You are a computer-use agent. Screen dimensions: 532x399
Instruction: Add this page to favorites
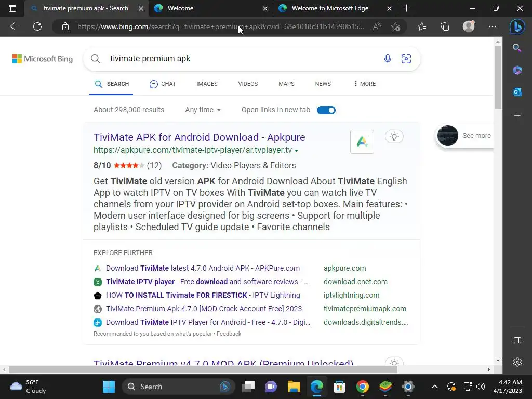tap(395, 26)
